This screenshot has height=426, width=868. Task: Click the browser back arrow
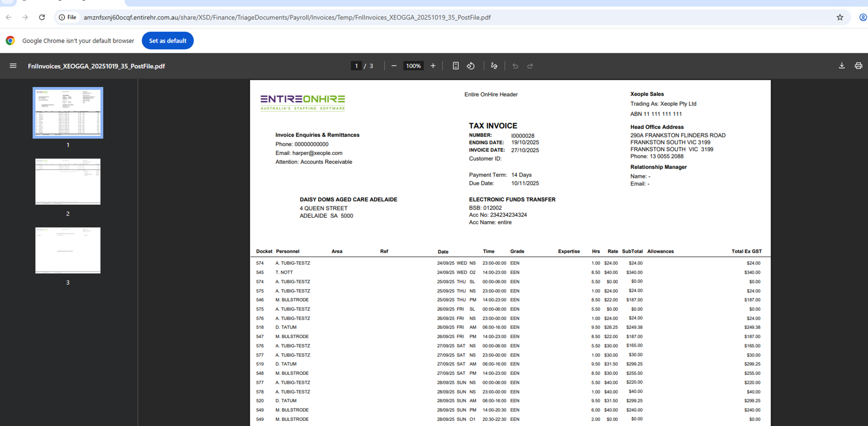coord(9,17)
